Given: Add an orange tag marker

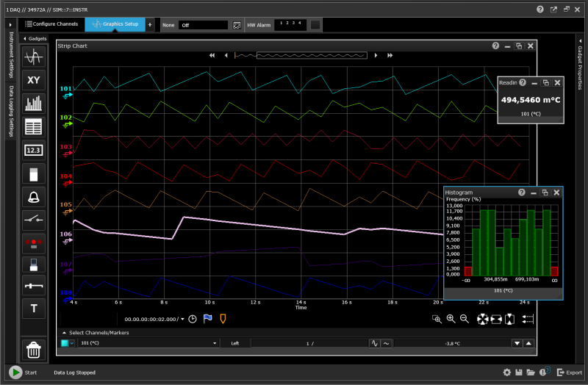Looking at the screenshot, I should pyautogui.click(x=223, y=319).
